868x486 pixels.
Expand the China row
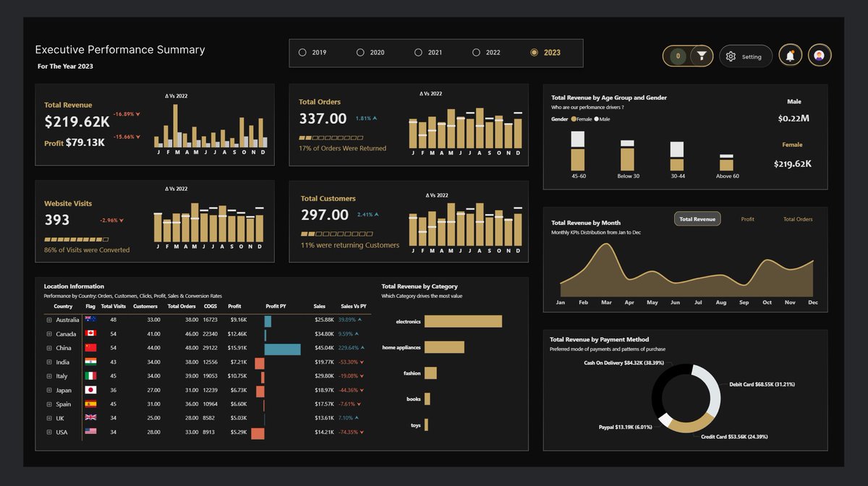(49, 348)
